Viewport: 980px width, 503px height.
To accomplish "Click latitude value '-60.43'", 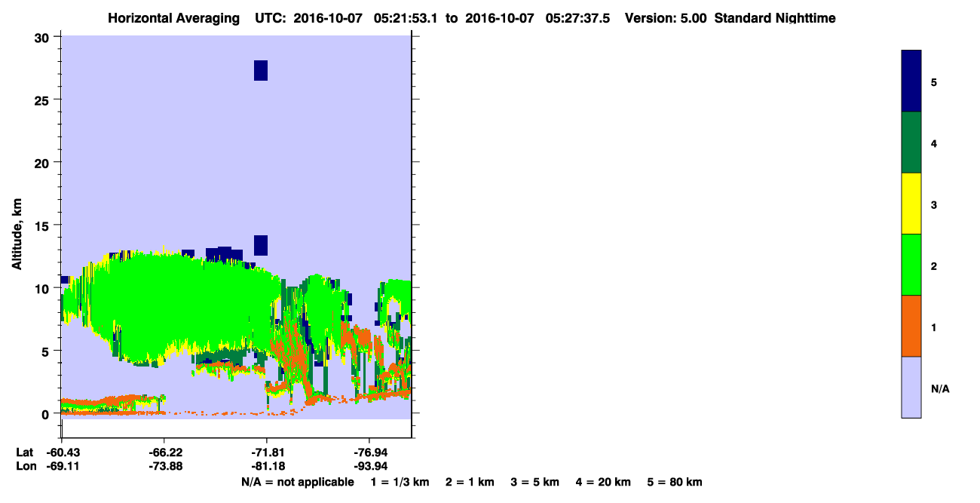I will 62,452.
